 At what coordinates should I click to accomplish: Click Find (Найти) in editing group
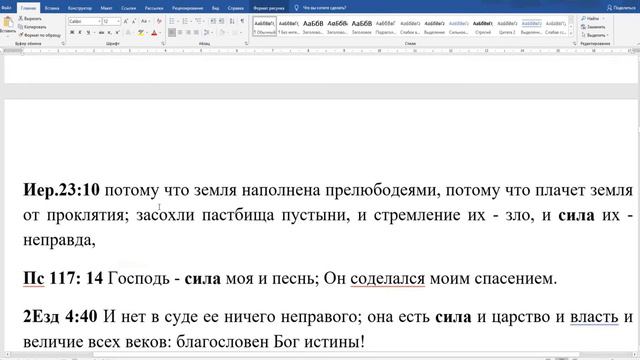coord(590,19)
